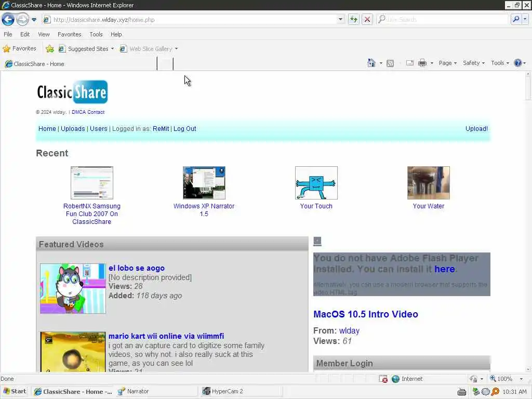The image size is (532, 399).
Task: Expand the address bar history dropdown
Action: [x=340, y=19]
